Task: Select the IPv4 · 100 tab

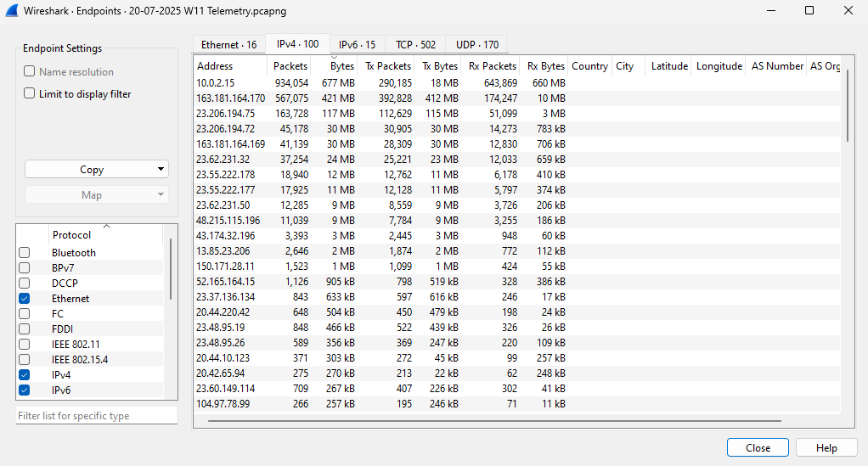Action: pyautogui.click(x=298, y=44)
